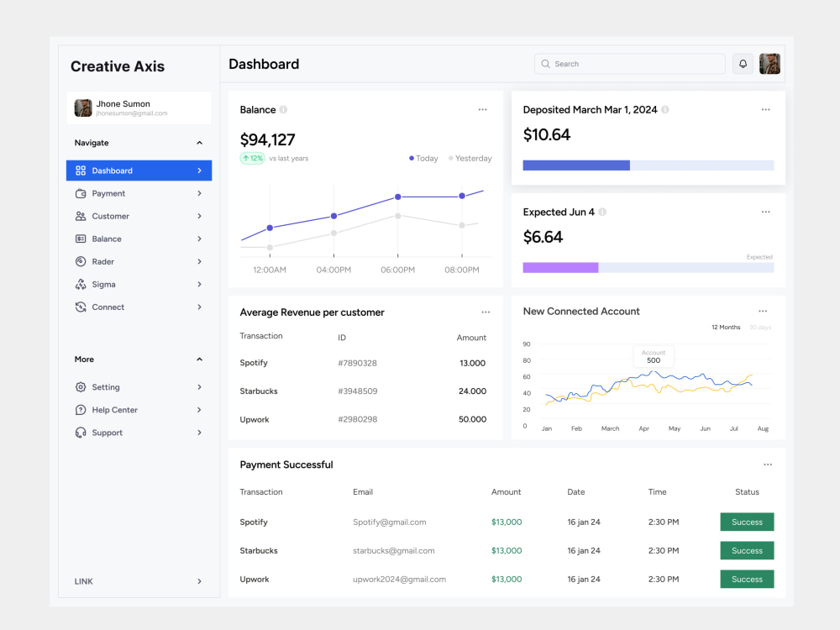Expand the Rader item chevron
Viewport: 840px width, 630px height.
click(x=199, y=261)
